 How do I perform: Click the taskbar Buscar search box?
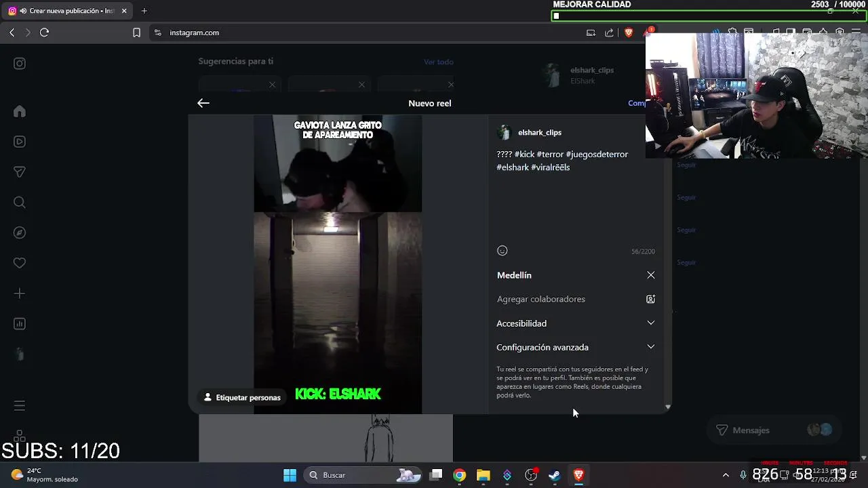(364, 475)
